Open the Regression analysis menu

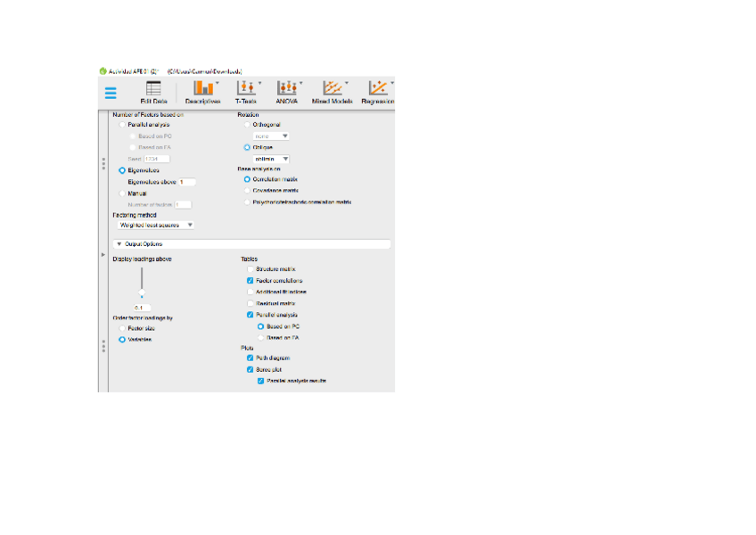378,93
